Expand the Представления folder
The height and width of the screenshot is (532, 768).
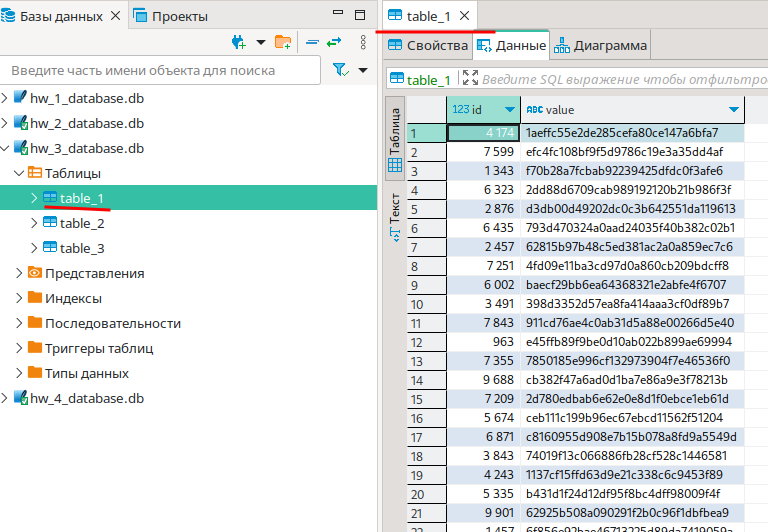pos(19,273)
